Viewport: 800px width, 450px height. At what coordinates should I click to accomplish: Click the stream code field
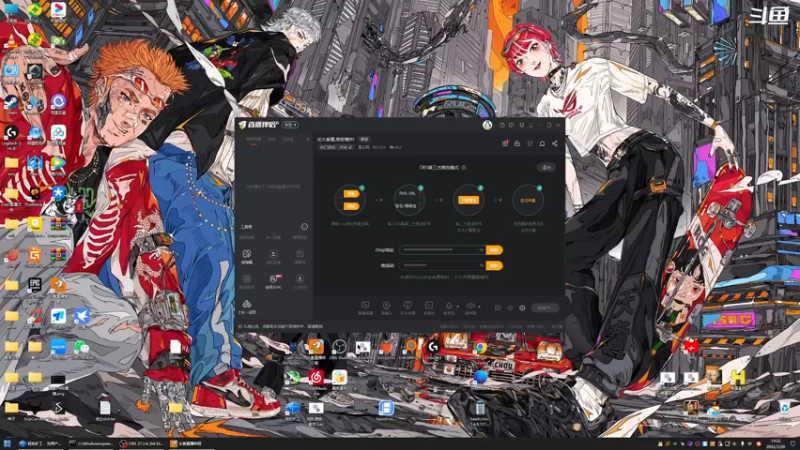tap(442, 265)
